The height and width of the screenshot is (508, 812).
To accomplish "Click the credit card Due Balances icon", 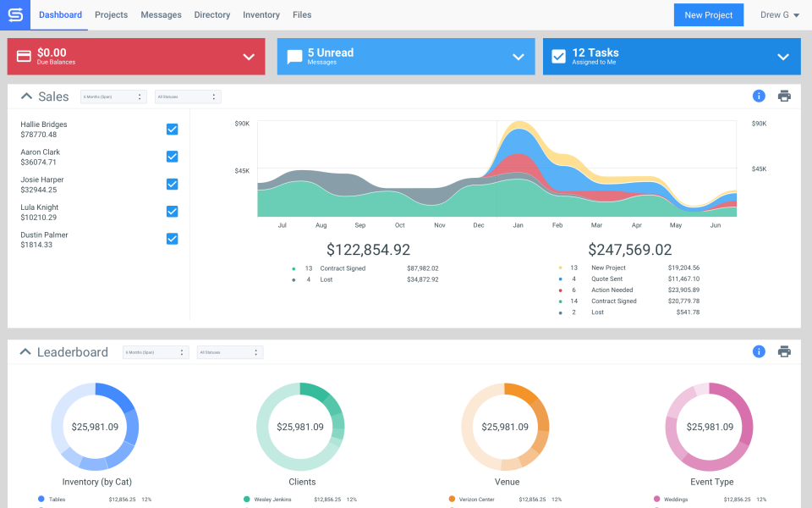I will coord(24,57).
